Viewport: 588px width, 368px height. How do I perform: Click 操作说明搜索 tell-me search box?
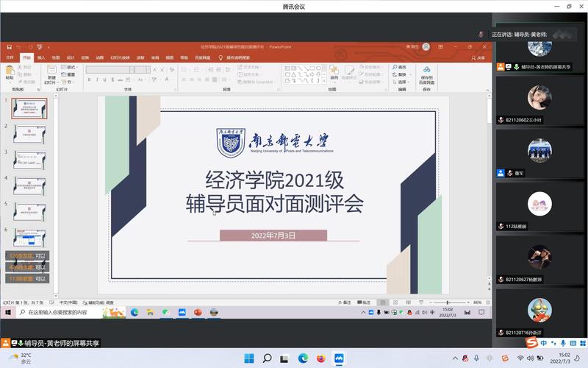click(x=237, y=57)
